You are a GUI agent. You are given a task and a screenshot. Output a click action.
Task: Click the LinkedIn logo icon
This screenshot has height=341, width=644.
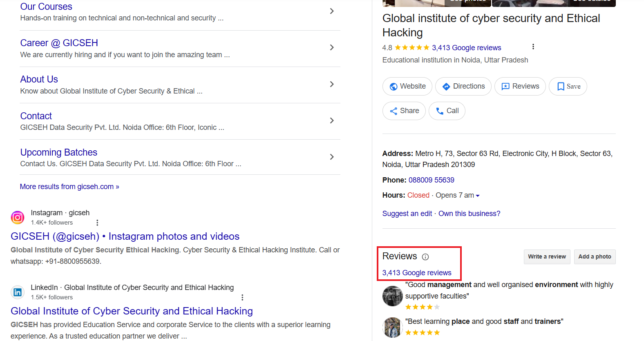click(x=17, y=292)
